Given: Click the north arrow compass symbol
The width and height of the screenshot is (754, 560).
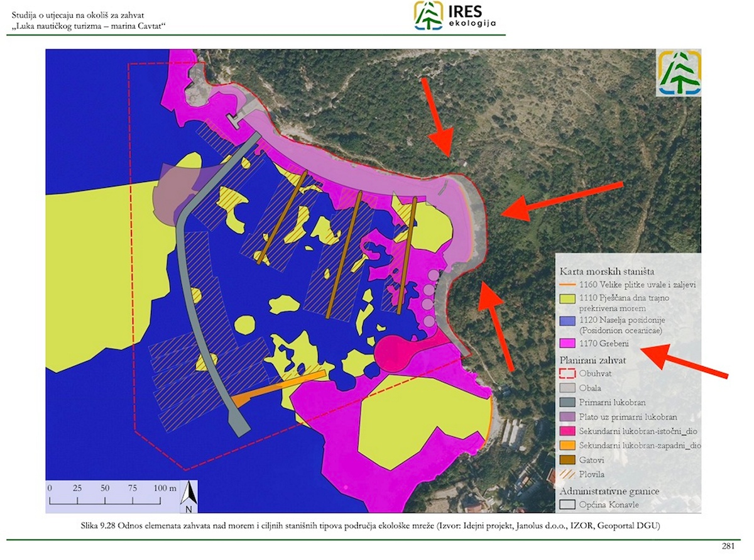Looking at the screenshot, I should coord(188,497).
